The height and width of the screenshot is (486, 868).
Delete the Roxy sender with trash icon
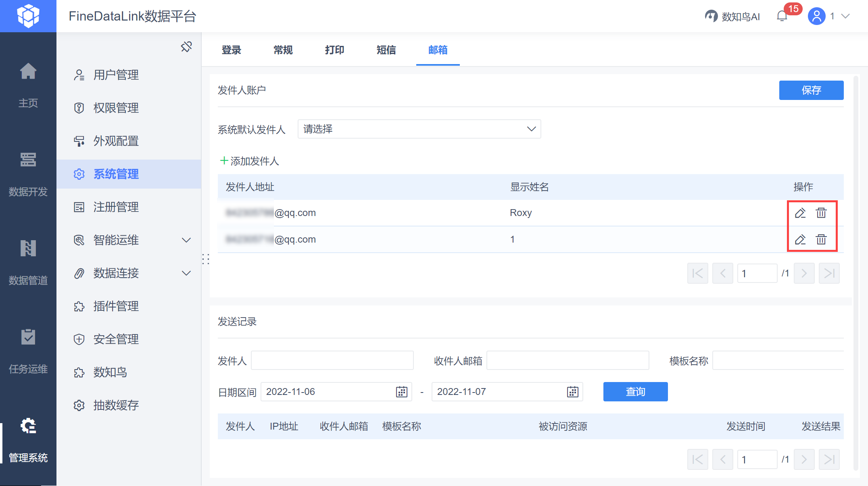coord(821,213)
